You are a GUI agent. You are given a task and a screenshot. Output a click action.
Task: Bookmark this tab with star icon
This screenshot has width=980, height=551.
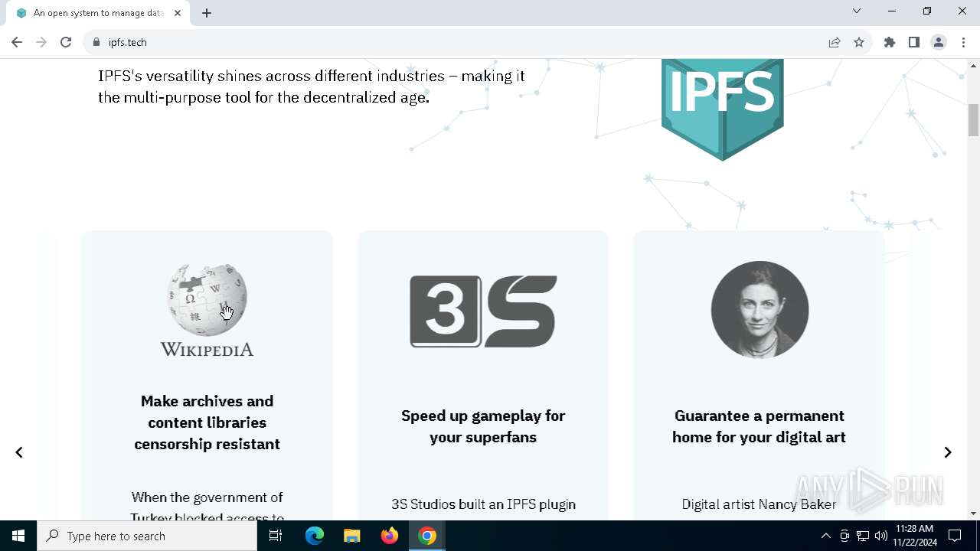[x=859, y=42]
